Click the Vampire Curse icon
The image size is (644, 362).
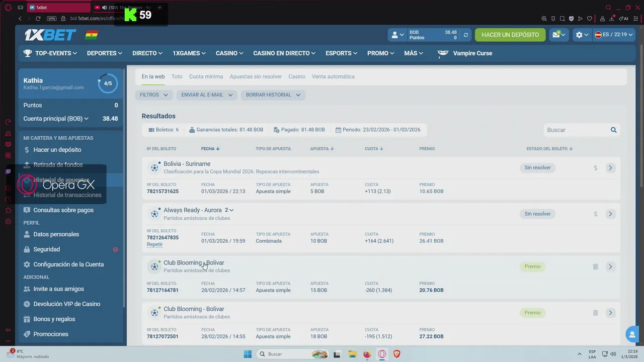(443, 53)
